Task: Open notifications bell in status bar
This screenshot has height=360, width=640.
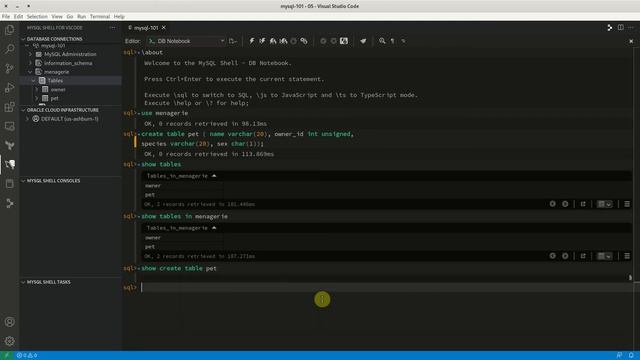Action: 631,356
